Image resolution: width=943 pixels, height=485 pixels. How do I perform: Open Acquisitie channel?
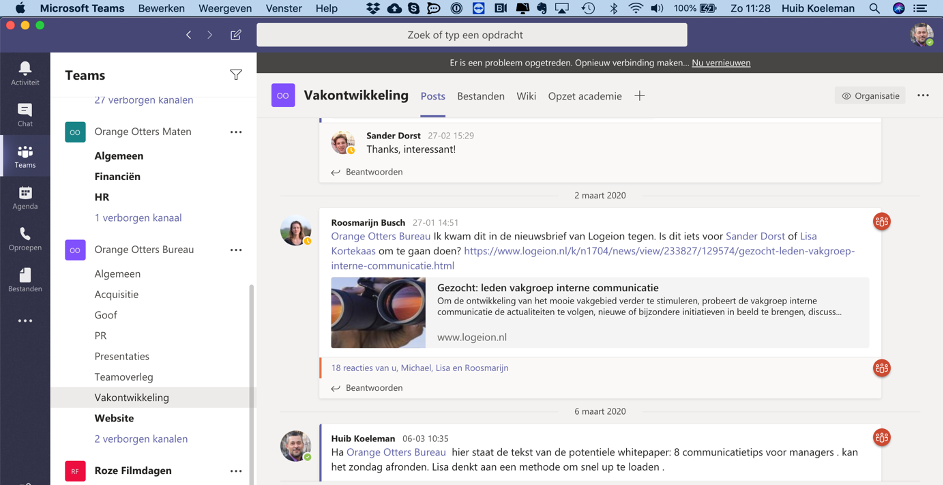click(x=117, y=294)
